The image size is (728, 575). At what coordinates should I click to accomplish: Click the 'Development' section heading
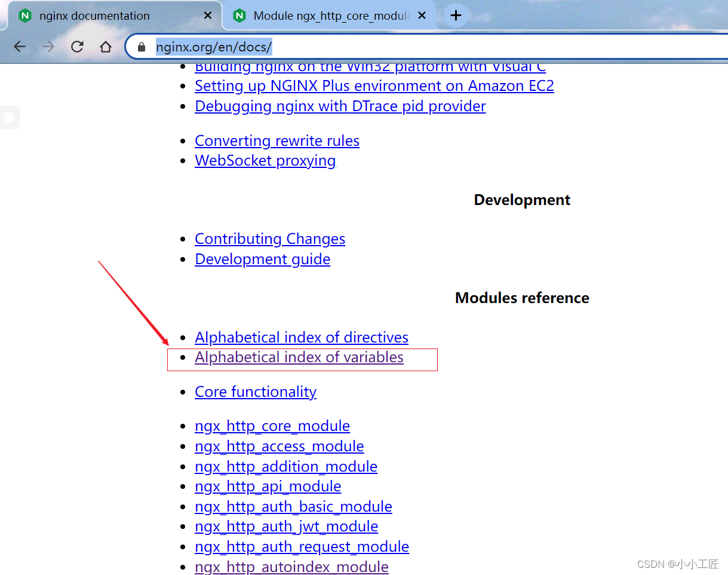(x=522, y=200)
